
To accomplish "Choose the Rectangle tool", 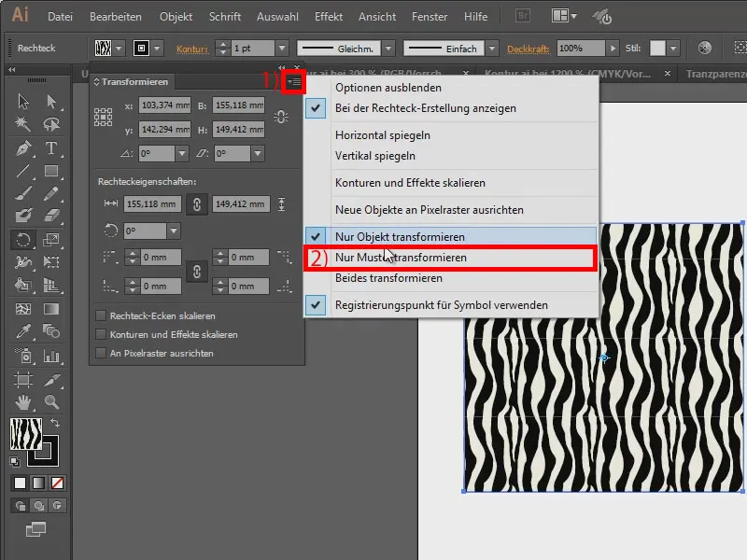I will (x=51, y=171).
